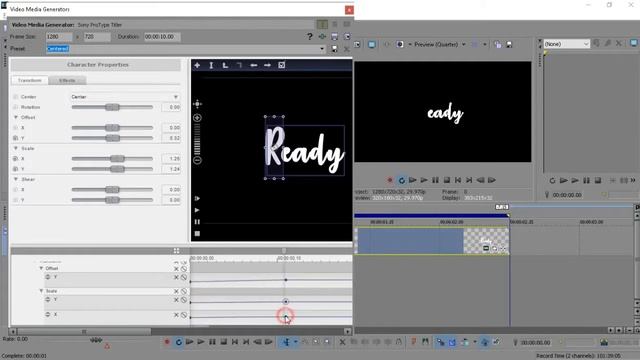This screenshot has width=640, height=360.
Task: Select the text edit I-beam tool
Action: click(x=211, y=65)
